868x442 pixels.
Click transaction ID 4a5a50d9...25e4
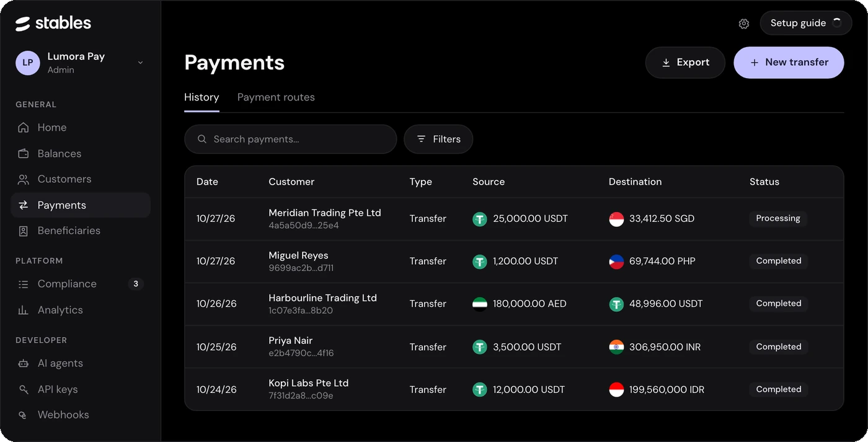pos(304,226)
